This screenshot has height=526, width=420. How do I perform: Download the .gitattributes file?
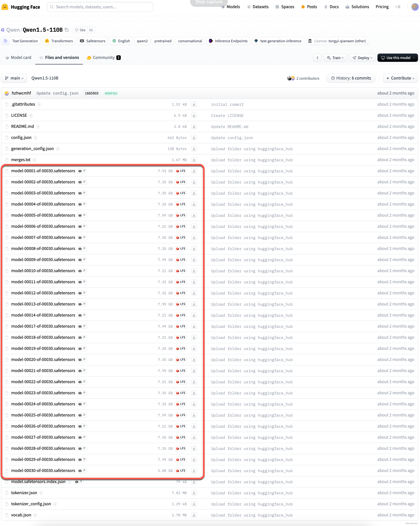pos(194,104)
